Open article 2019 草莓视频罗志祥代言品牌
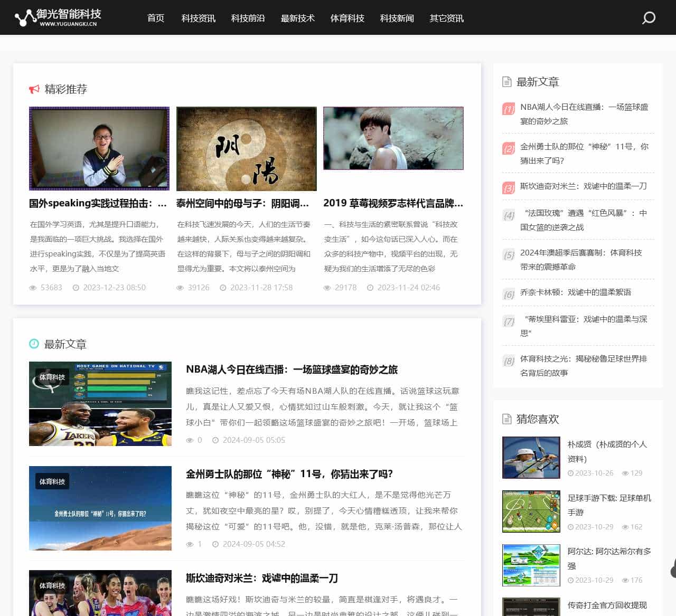 pyautogui.click(x=393, y=203)
